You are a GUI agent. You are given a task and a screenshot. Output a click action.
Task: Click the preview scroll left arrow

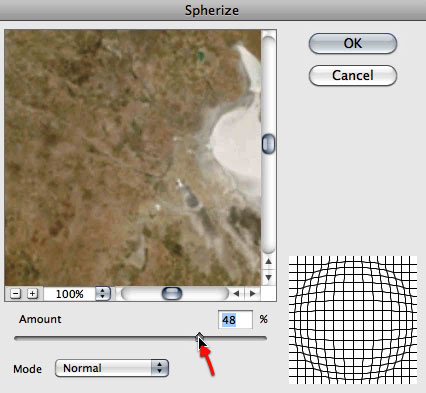(236, 294)
